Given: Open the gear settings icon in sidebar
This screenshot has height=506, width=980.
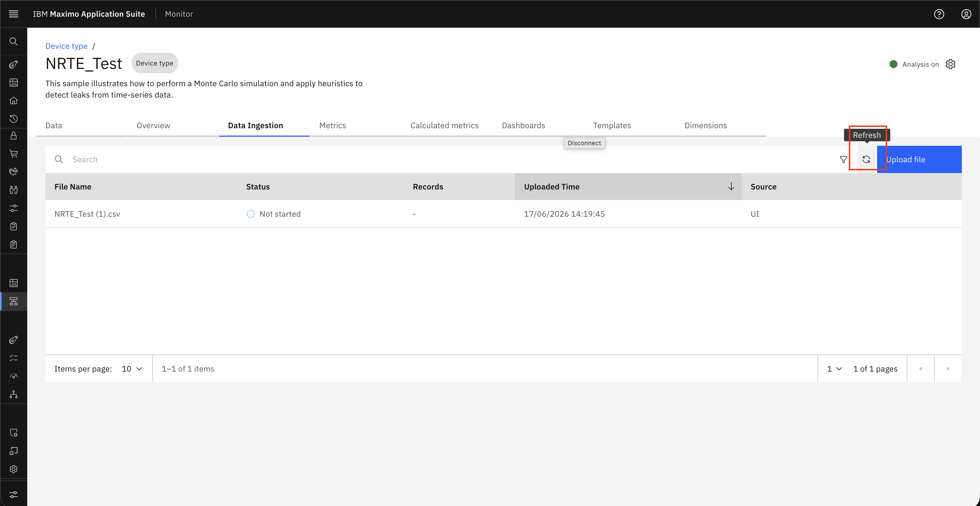Looking at the screenshot, I should [14, 469].
